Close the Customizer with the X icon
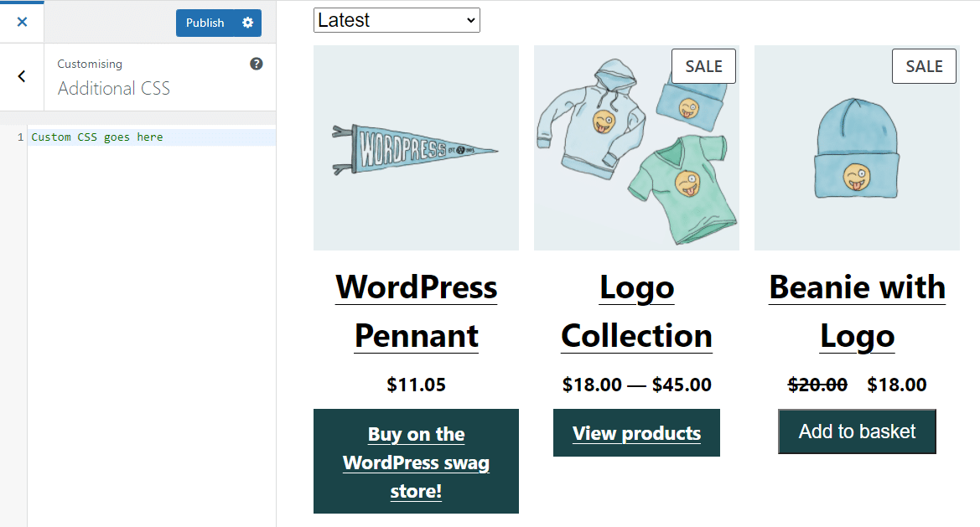980x527 pixels. (x=22, y=22)
